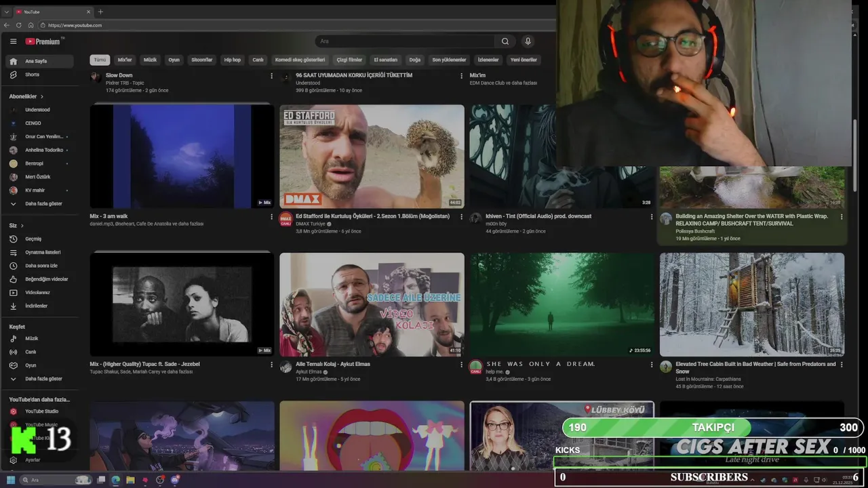Expand Daha fazla göster under subscriptions
This screenshot has width=868, height=488.
tap(38, 203)
